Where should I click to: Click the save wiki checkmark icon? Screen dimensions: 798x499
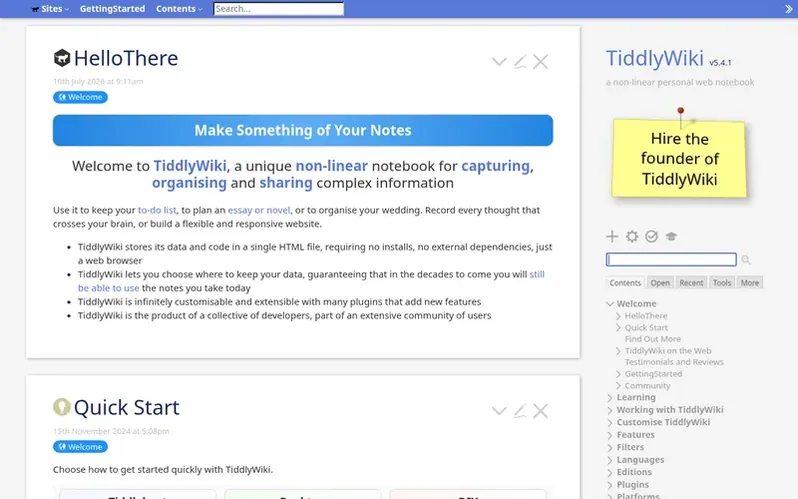(x=651, y=236)
